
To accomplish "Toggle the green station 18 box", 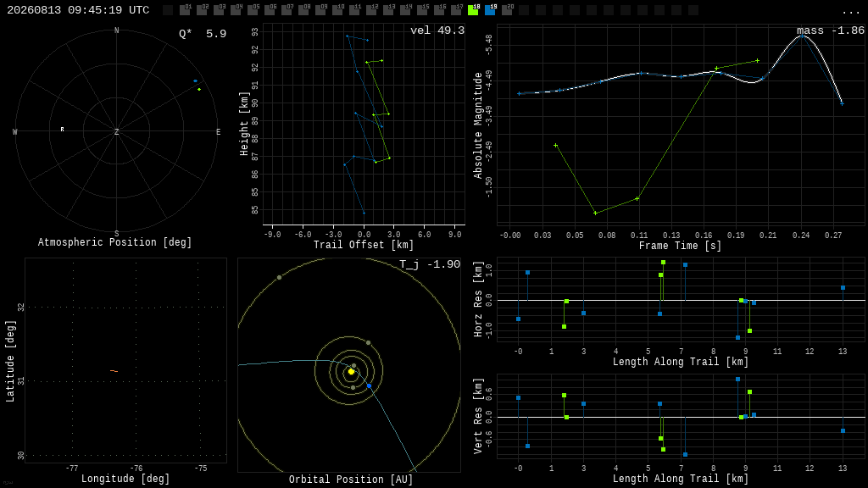I will click(x=473, y=10).
